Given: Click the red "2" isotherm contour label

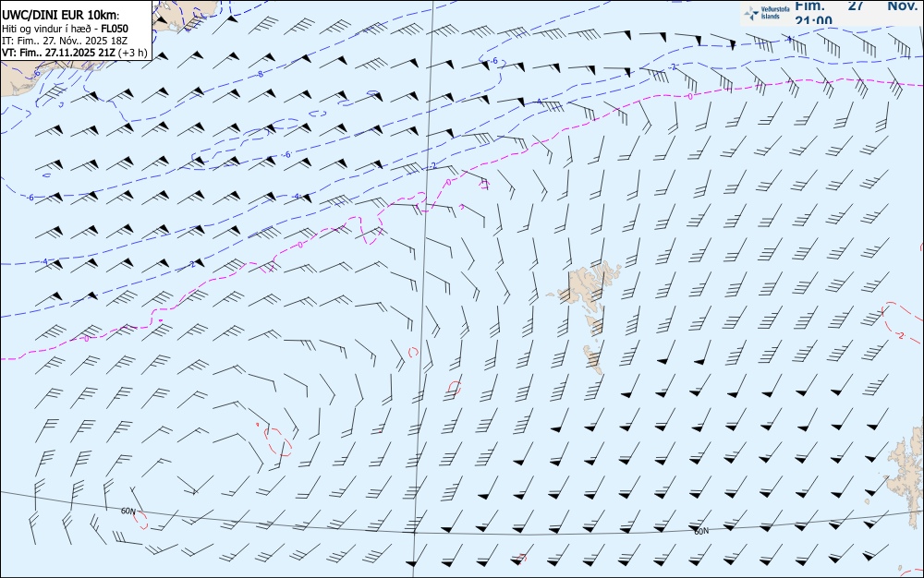Looking at the screenshot, I should [x=900, y=335].
